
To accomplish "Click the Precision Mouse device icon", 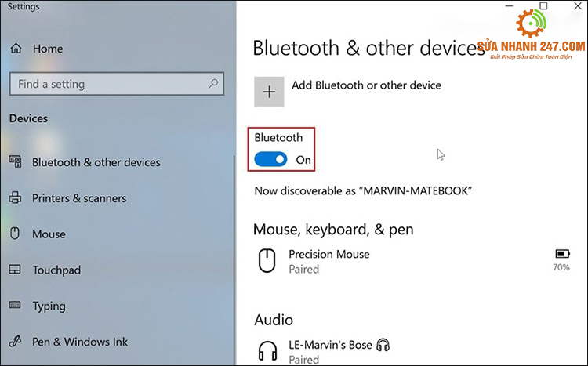I will tap(267, 261).
